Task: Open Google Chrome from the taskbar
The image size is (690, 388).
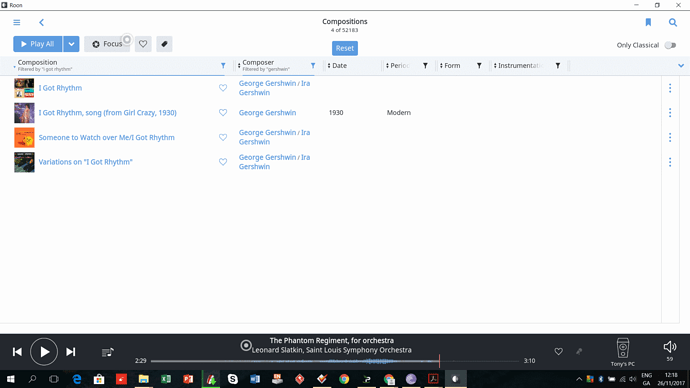Action: 344,379
